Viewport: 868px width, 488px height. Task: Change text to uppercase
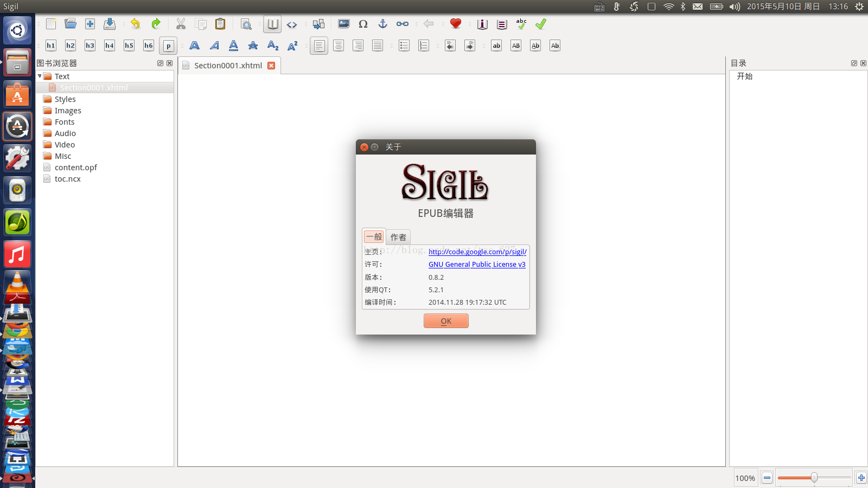pos(516,46)
